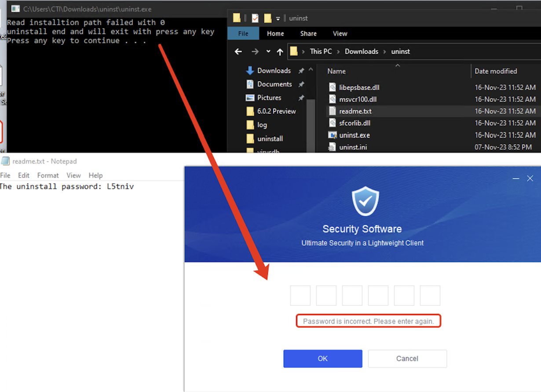Open the Notepad Help menu
Viewport: 541px width, 392px height.
click(x=95, y=175)
